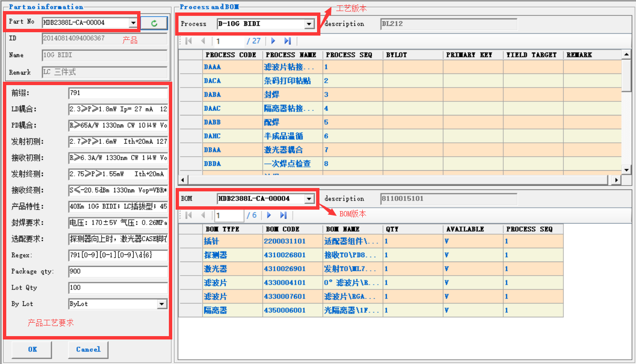Open the BOM version dropdown

click(x=309, y=199)
